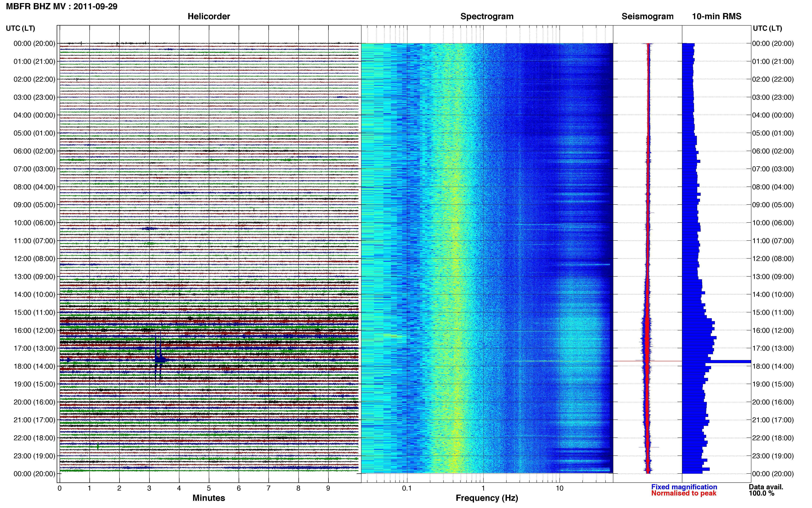The height and width of the screenshot is (508, 812).
Task: Click '22:00 (18:00)' on the RMS panel time axis
Action: click(773, 438)
